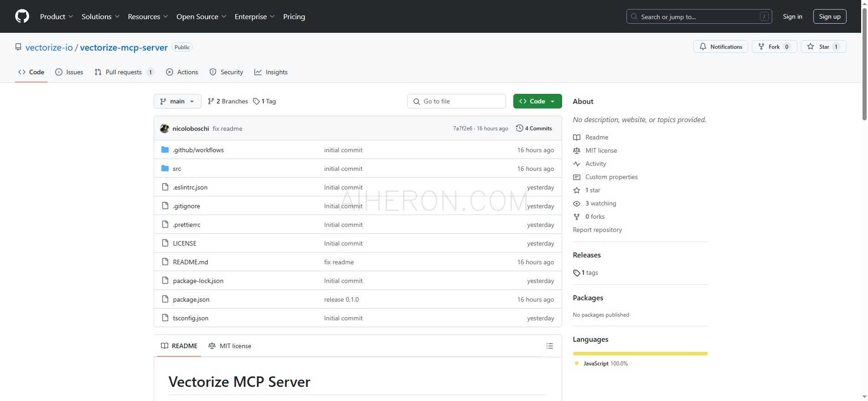Open the vectorize-io owner link
This screenshot has width=868, height=401.
[x=49, y=47]
